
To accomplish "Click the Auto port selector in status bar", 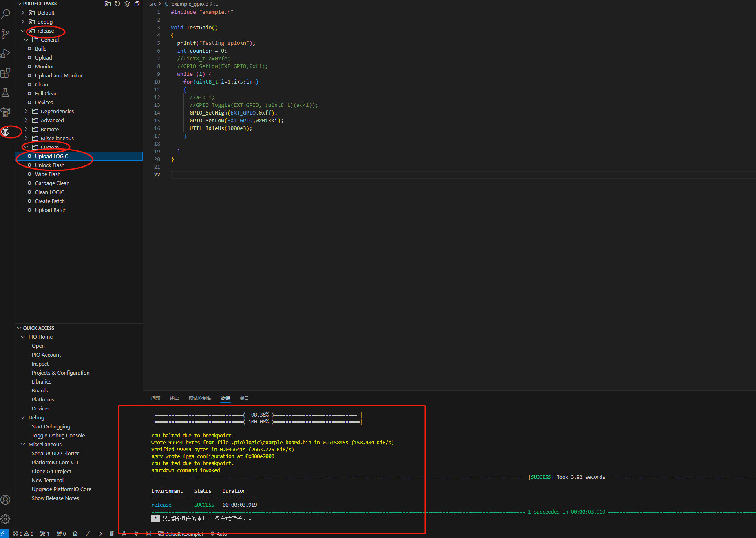I will [x=219, y=534].
